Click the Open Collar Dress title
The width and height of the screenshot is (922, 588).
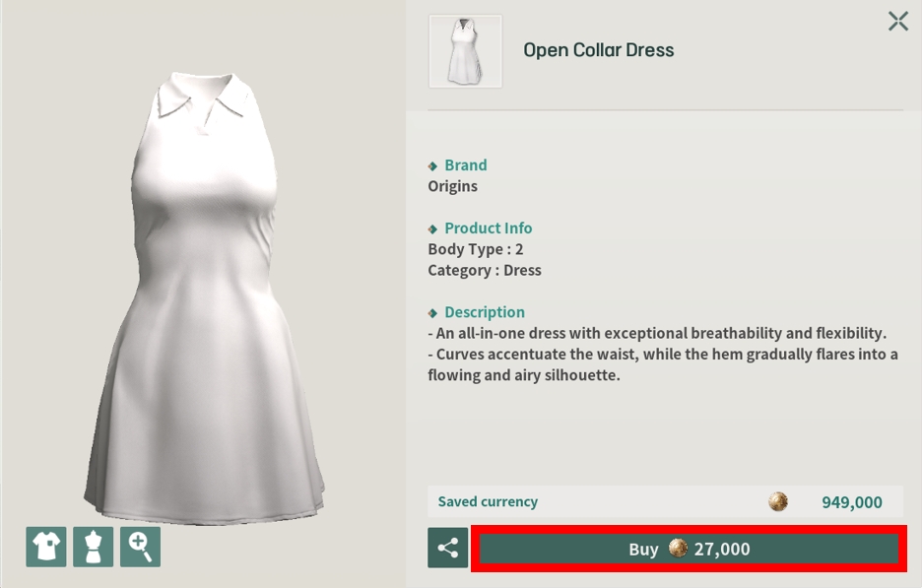598,50
